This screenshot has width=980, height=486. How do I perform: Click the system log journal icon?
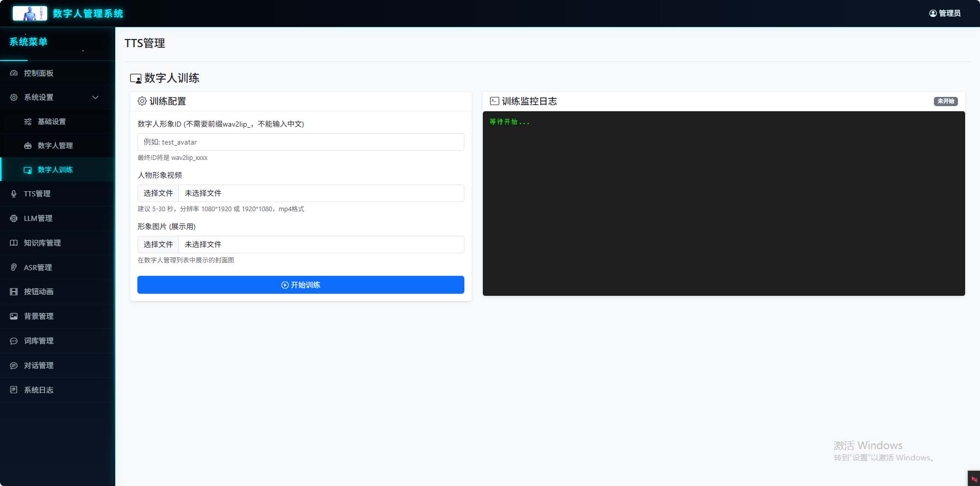pos(14,390)
